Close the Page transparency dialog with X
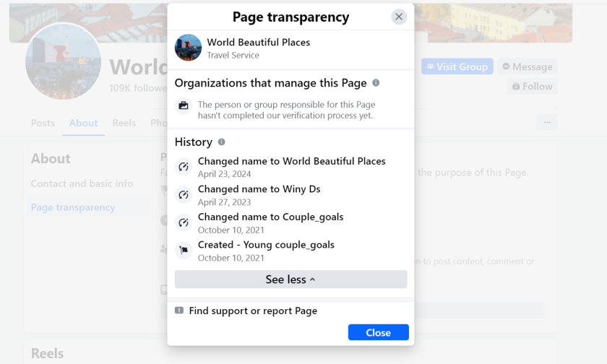The width and height of the screenshot is (607, 364). point(399,17)
